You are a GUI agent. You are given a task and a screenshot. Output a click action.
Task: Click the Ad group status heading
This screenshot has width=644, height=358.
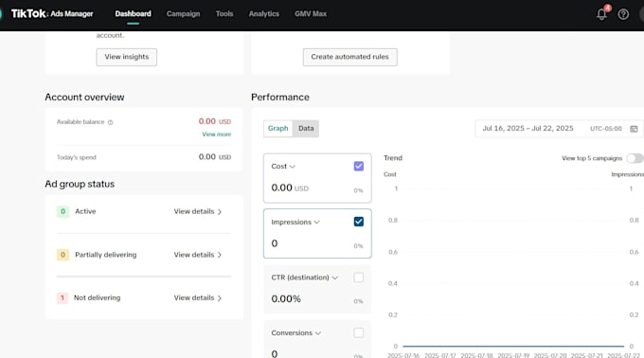tap(80, 184)
